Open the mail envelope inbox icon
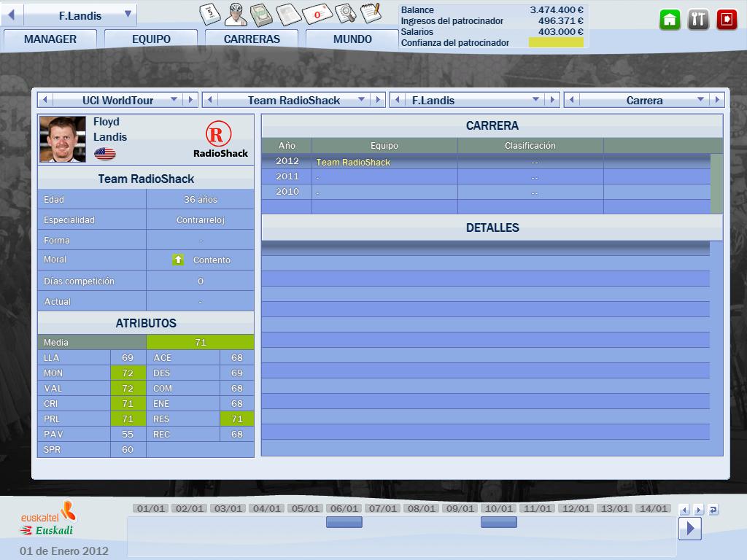 (x=317, y=13)
